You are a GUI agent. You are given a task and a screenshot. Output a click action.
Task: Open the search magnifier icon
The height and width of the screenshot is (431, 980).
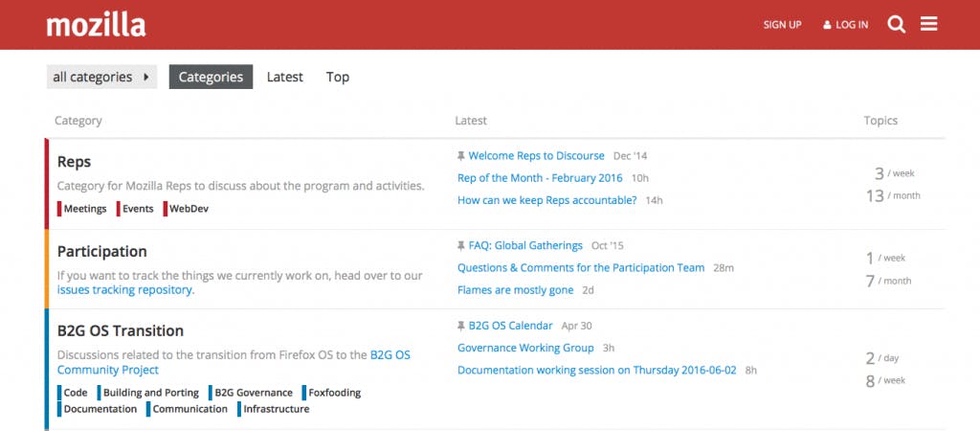pos(896,25)
